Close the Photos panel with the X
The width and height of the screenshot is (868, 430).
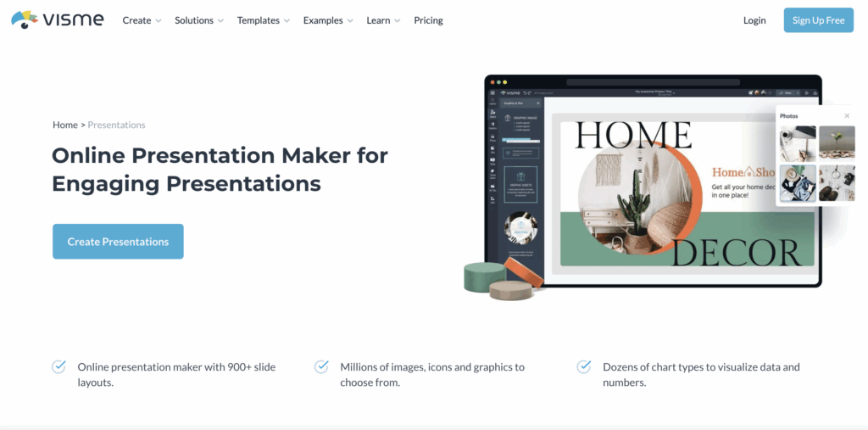[x=846, y=115]
